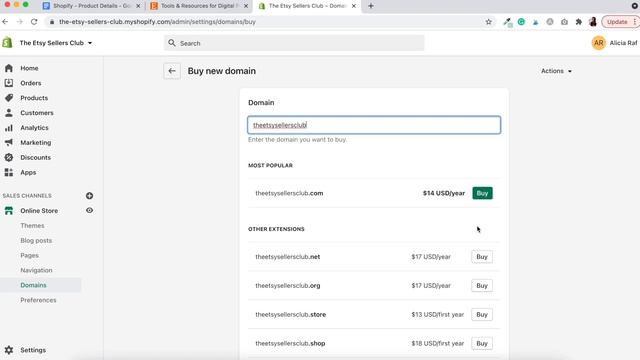The height and width of the screenshot is (360, 640).
Task: Click theetsysellersclub.com domain text
Action: [289, 193]
